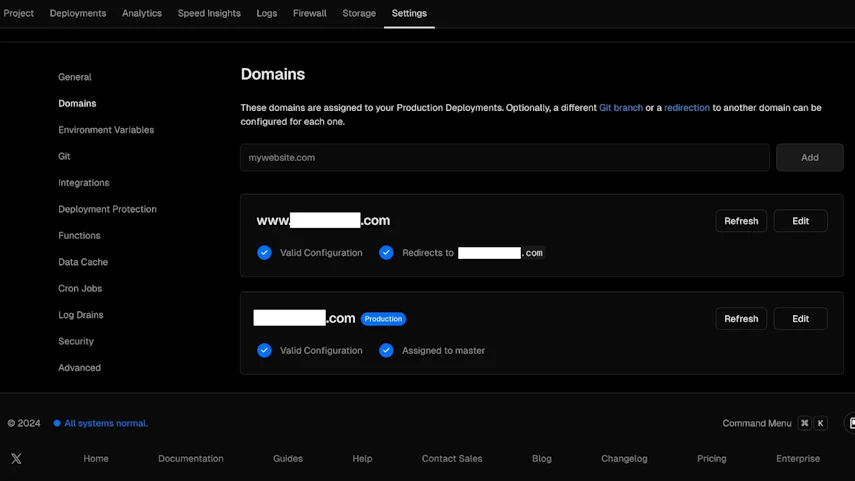
Task: Edit the Production domain entry
Action: pos(800,318)
